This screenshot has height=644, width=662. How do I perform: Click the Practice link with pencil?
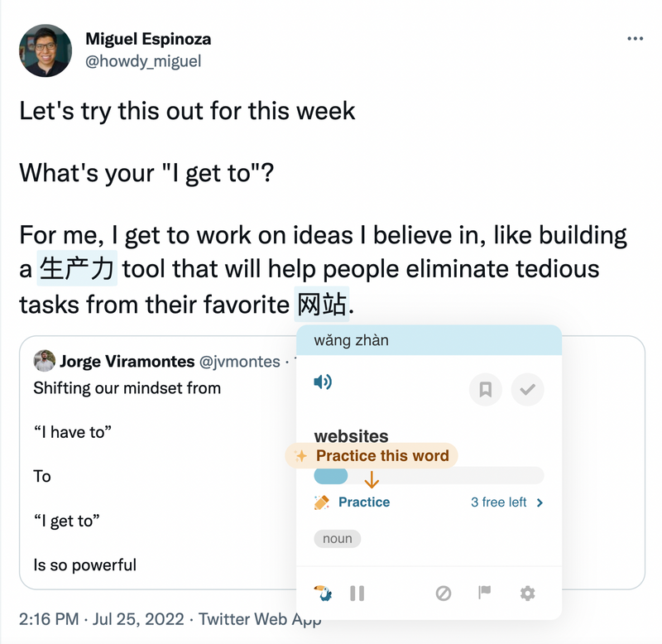(x=364, y=502)
